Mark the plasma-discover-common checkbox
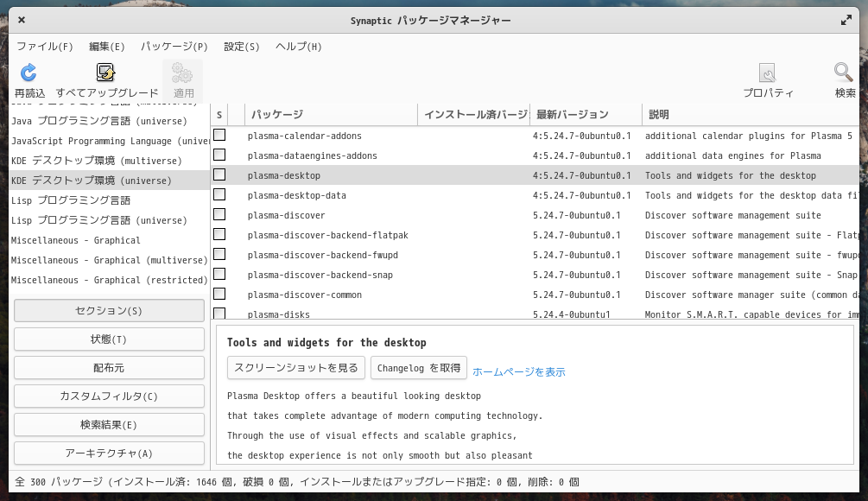Screen dimensions: 868x501 219,294
